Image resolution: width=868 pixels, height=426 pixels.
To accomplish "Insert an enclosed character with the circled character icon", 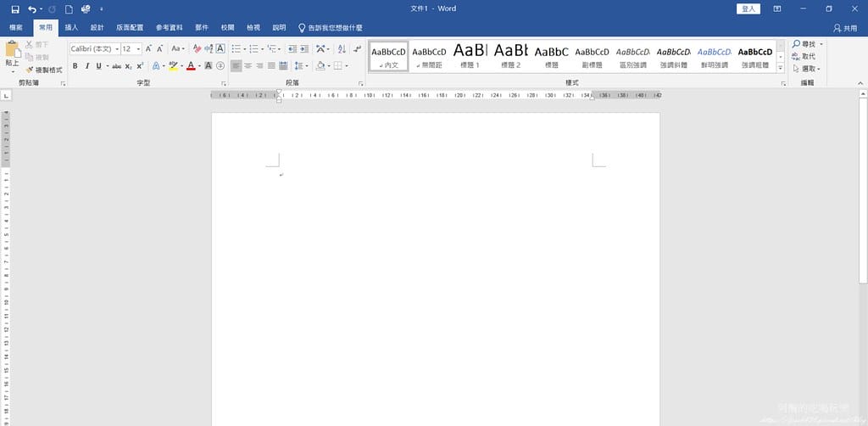I will click(x=220, y=66).
